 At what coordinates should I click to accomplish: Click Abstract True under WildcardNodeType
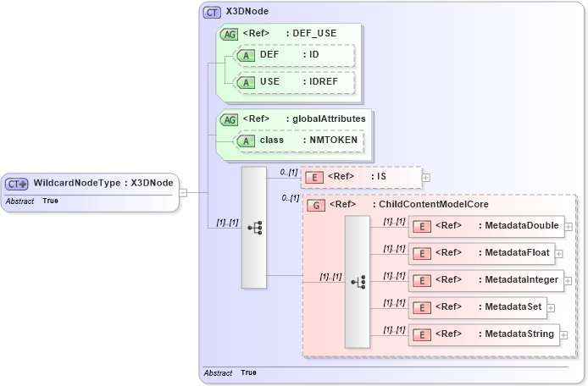(x=32, y=201)
